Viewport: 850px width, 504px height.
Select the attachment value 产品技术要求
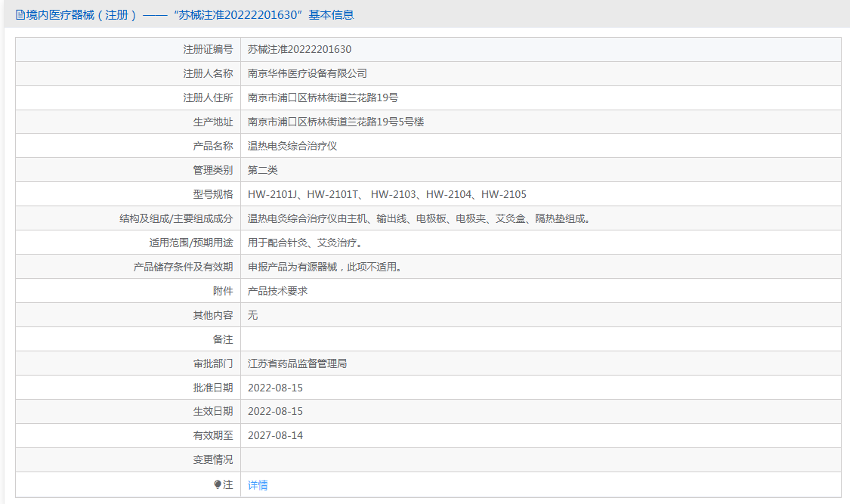click(x=277, y=291)
